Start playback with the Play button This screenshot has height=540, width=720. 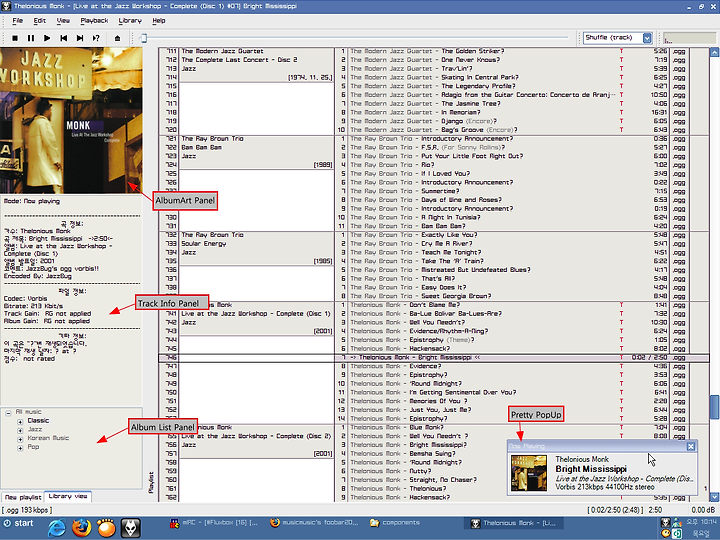[x=47, y=38]
